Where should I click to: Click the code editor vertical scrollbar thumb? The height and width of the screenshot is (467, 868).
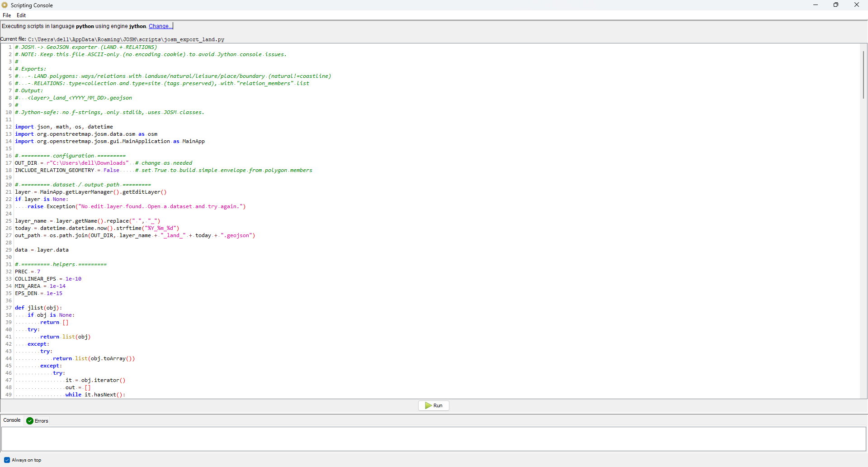pos(863,75)
